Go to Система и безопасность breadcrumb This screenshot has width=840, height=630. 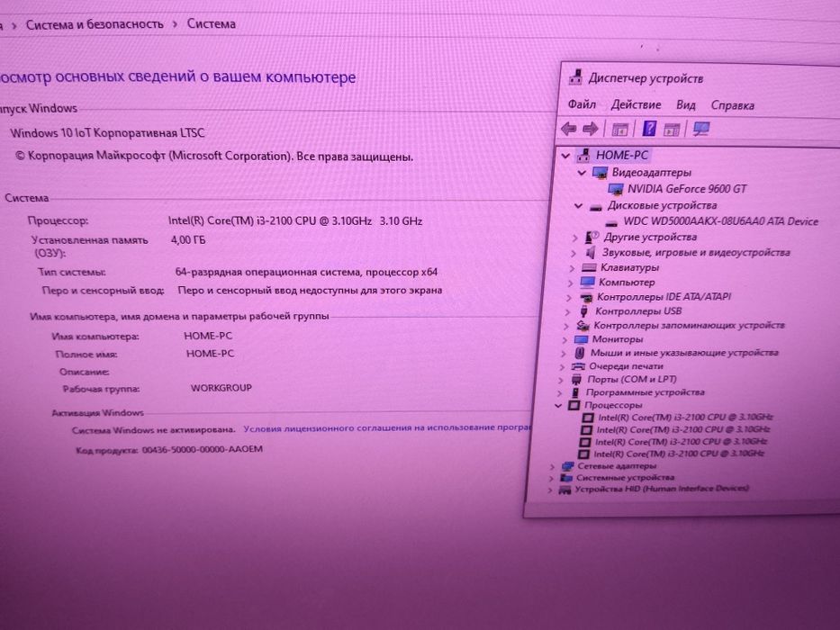point(95,24)
